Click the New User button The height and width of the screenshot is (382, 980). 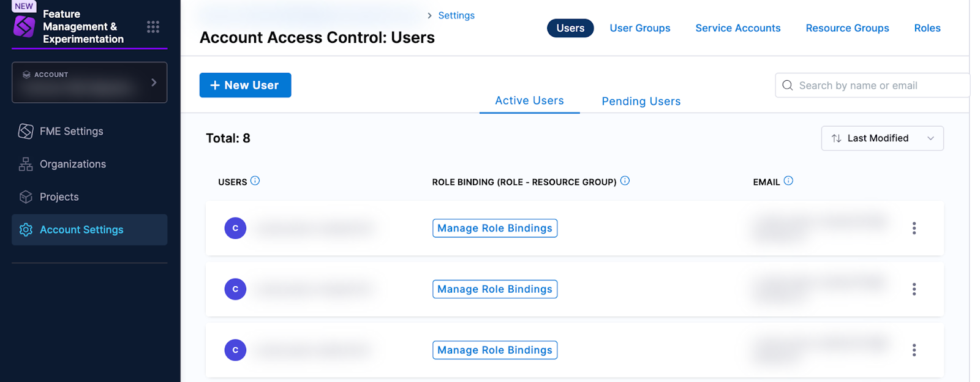[x=245, y=85]
